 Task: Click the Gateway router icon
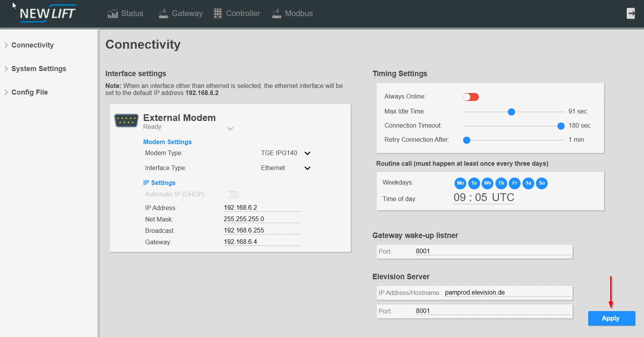click(163, 14)
